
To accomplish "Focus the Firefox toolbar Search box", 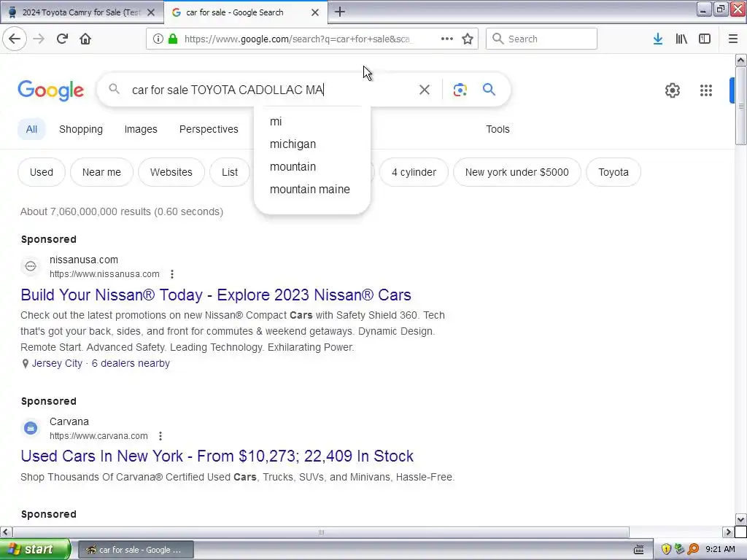I will pyautogui.click(x=541, y=39).
